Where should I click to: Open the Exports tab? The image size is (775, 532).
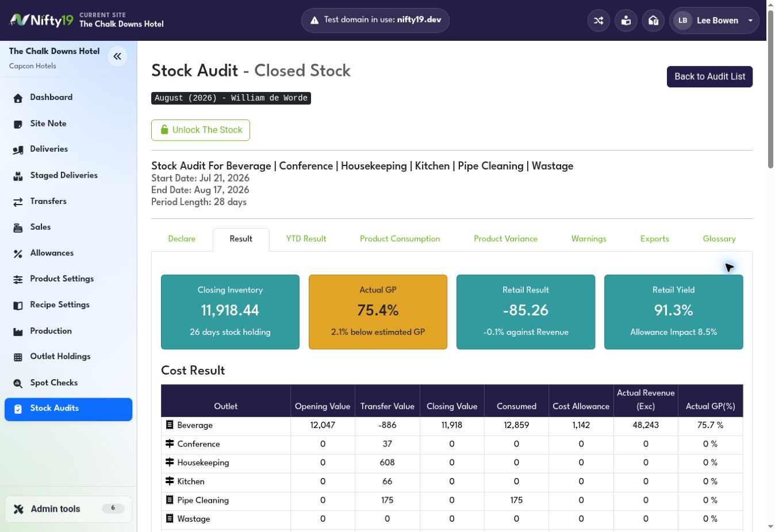tap(655, 239)
